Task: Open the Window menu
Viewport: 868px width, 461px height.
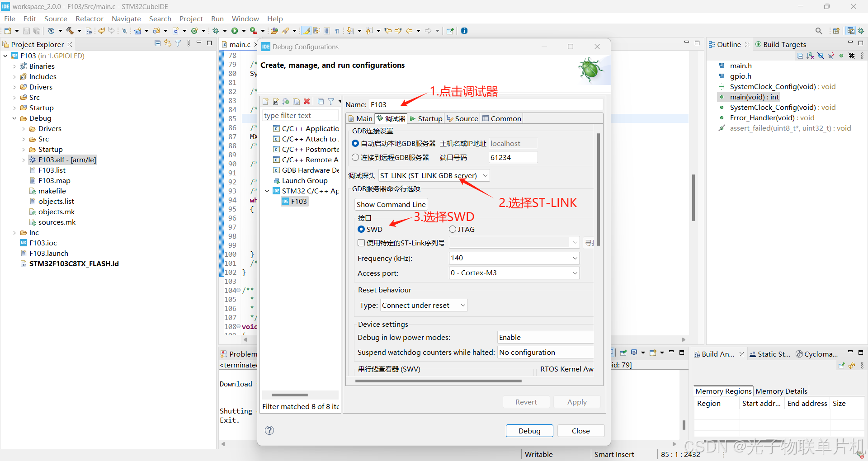Action: coord(245,19)
